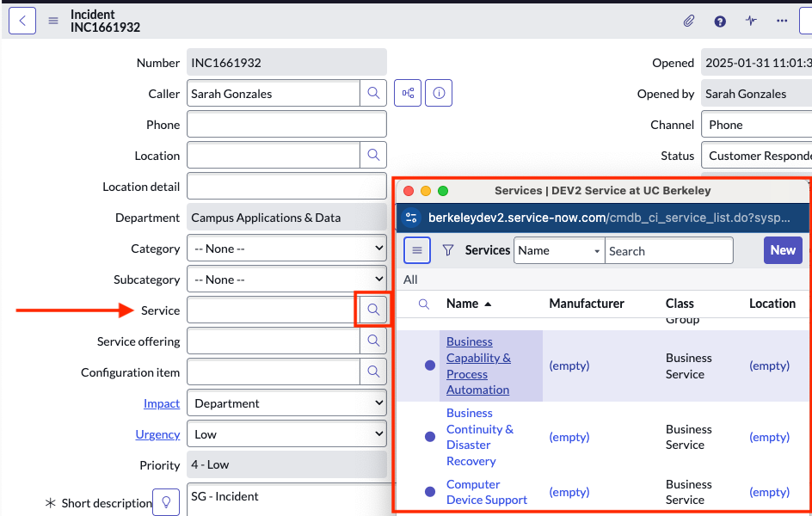Screen dimensions: 812x516
Task: Expand the Category dropdown
Action: pyautogui.click(x=287, y=249)
